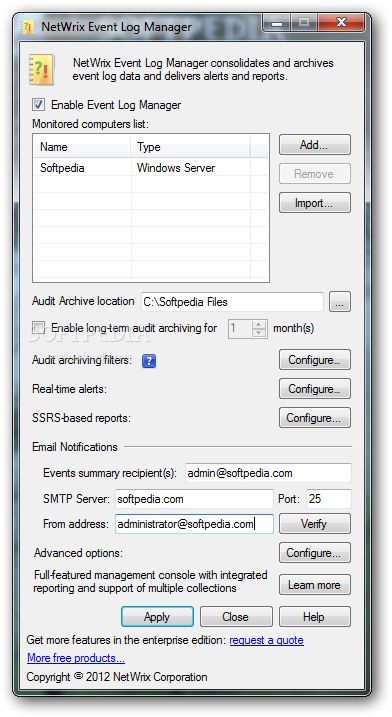Follow the request a quote link

tap(266, 640)
